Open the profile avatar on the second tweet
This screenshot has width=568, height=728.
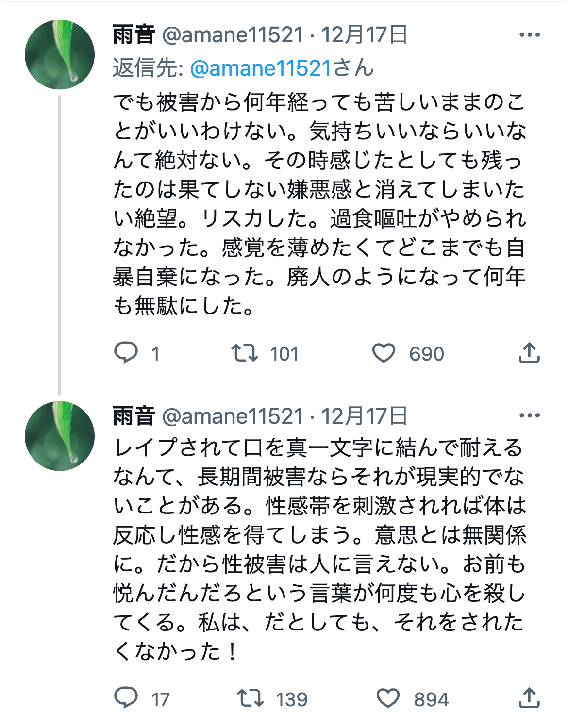pos(60,436)
